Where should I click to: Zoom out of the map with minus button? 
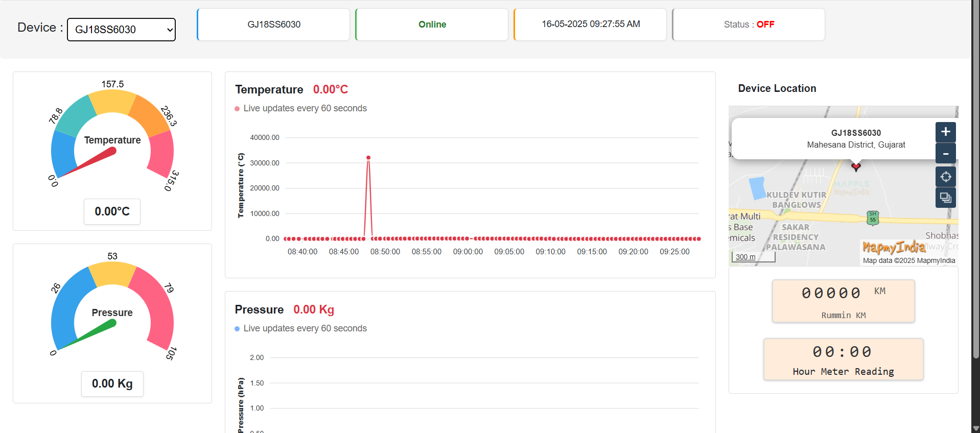pos(945,153)
